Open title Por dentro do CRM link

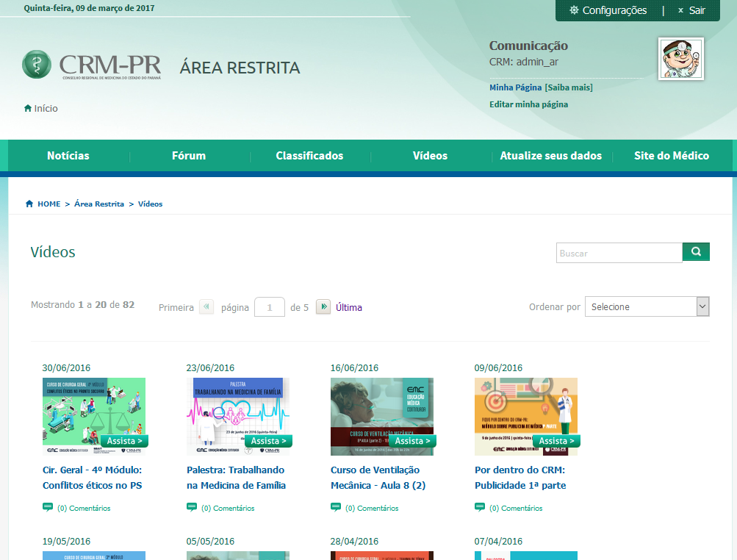(x=520, y=478)
